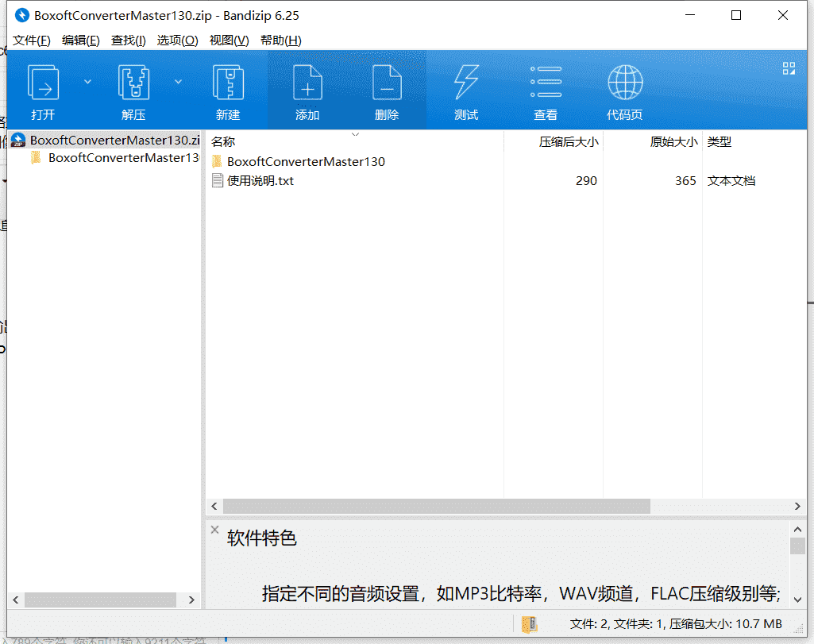The width and height of the screenshot is (814, 644).
Task: Click the original size value 365
Action: tap(685, 181)
